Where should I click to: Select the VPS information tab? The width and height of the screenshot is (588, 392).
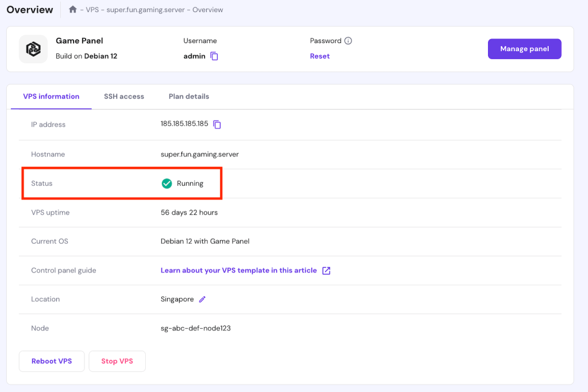[x=50, y=96]
